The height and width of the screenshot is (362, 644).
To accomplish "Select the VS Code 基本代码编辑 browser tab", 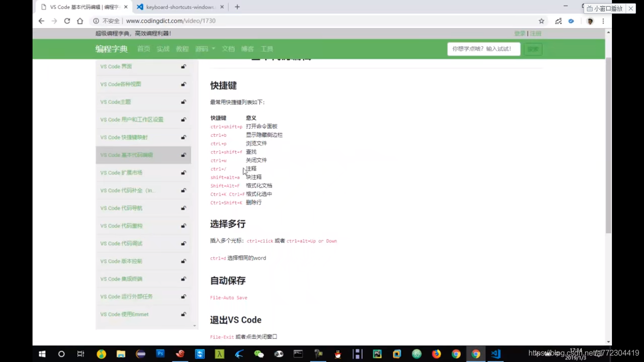I will (x=83, y=7).
